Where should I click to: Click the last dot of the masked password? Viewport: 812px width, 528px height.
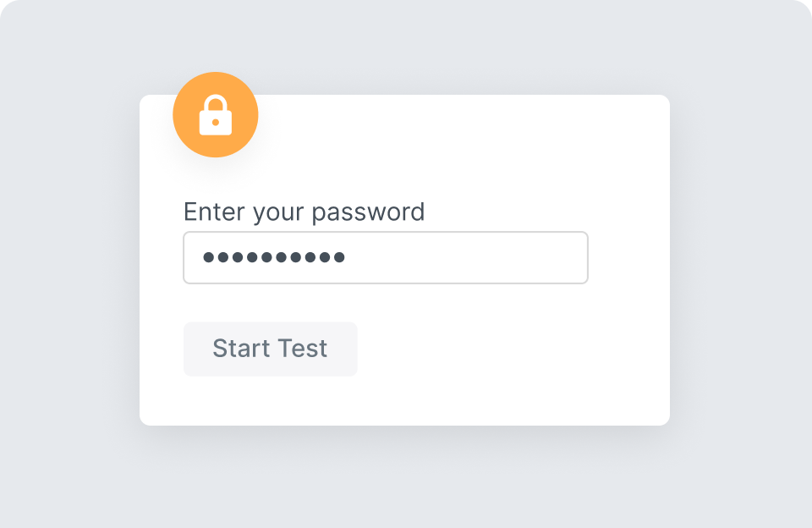339,257
